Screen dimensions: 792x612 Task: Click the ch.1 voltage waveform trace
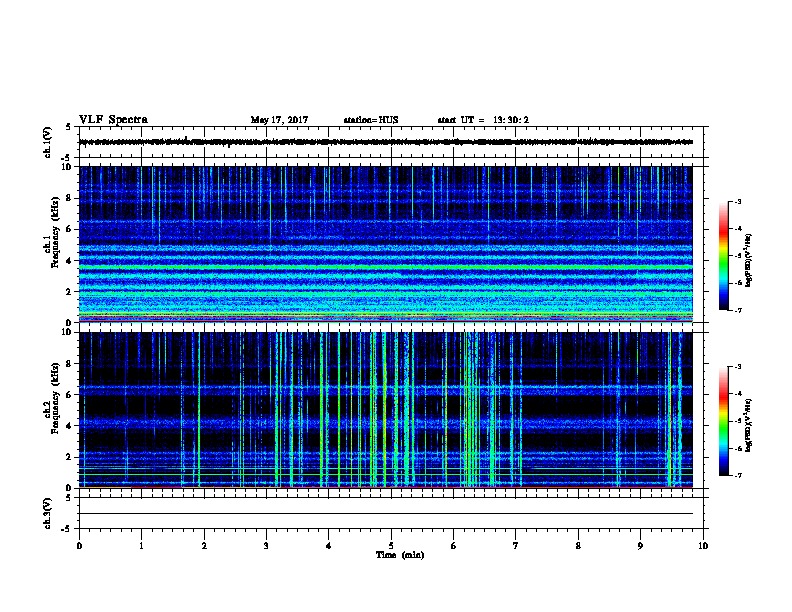pyautogui.click(x=386, y=142)
